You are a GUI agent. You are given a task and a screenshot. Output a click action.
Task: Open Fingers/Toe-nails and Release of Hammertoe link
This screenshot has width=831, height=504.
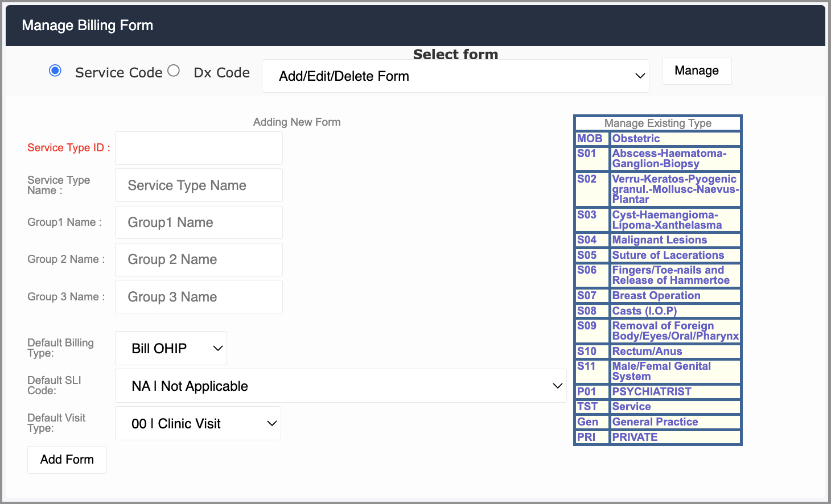coord(671,275)
